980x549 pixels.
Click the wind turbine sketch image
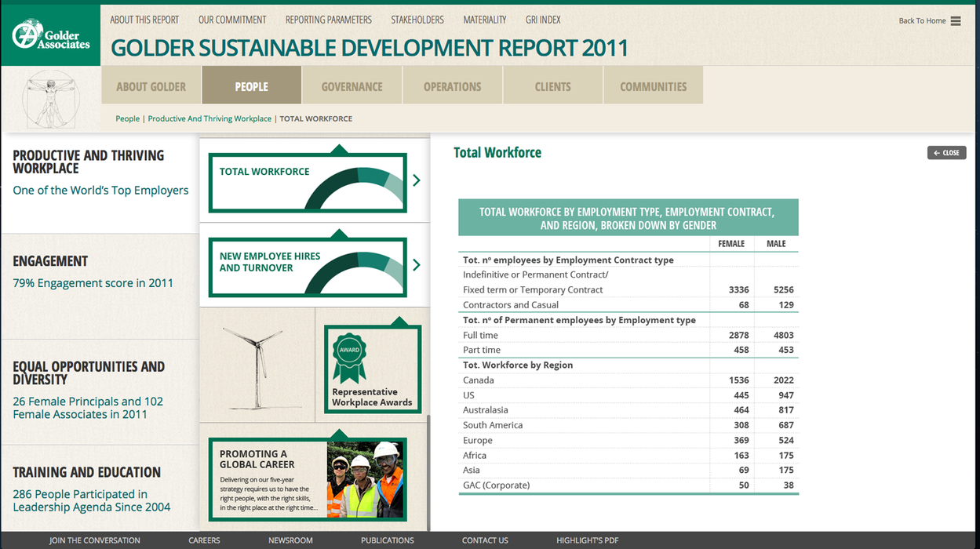coord(257,369)
